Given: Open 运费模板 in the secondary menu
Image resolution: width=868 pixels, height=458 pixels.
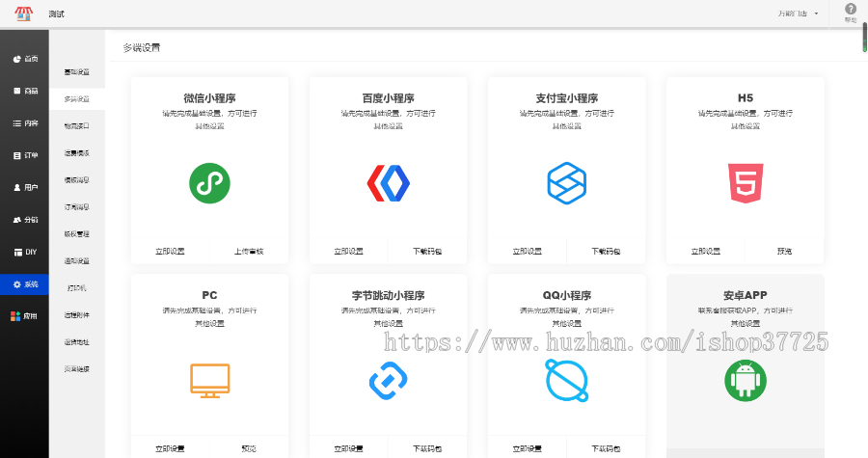Looking at the screenshot, I should pyautogui.click(x=76, y=153).
